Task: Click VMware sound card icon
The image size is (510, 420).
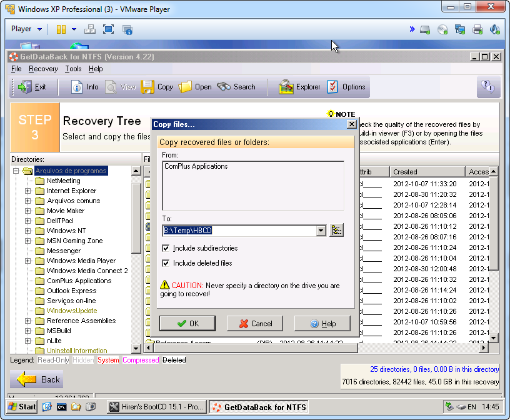Action: pyautogui.click(x=495, y=29)
